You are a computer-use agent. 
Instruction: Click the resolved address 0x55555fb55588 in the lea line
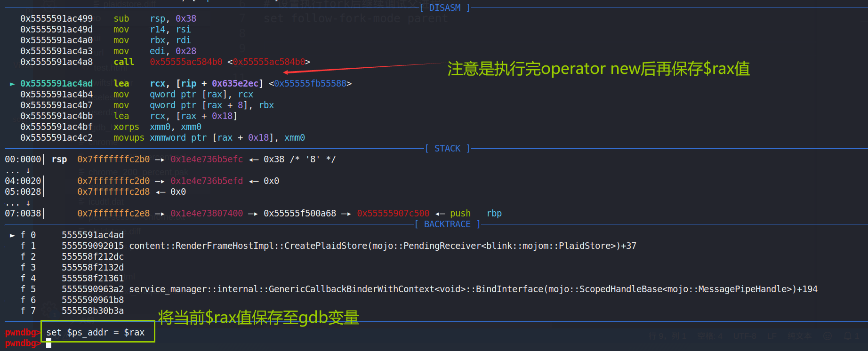(310, 84)
